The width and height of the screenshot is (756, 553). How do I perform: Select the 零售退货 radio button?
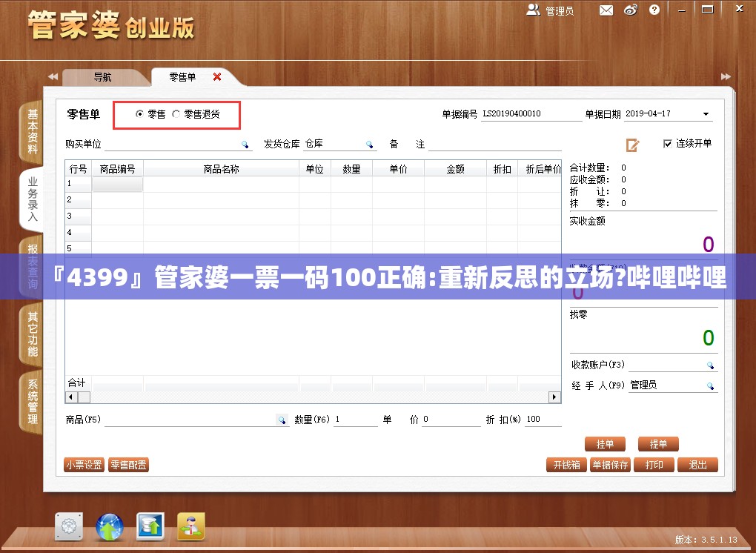[176, 113]
